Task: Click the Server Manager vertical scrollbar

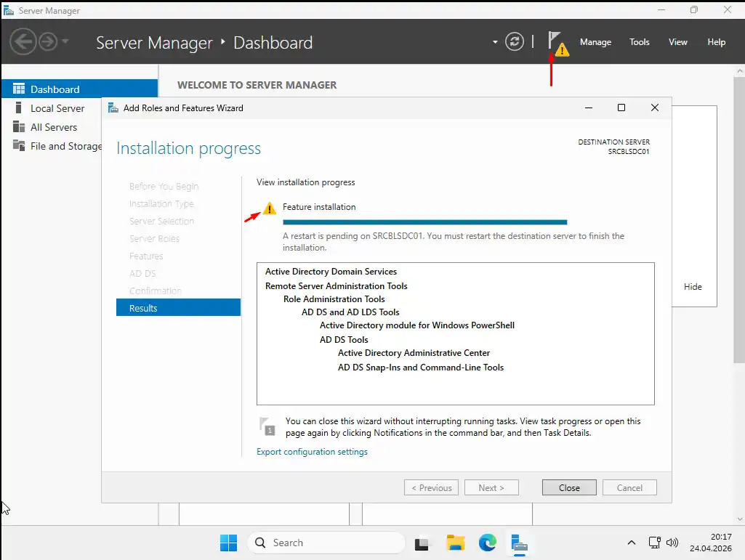Action: pos(739,219)
